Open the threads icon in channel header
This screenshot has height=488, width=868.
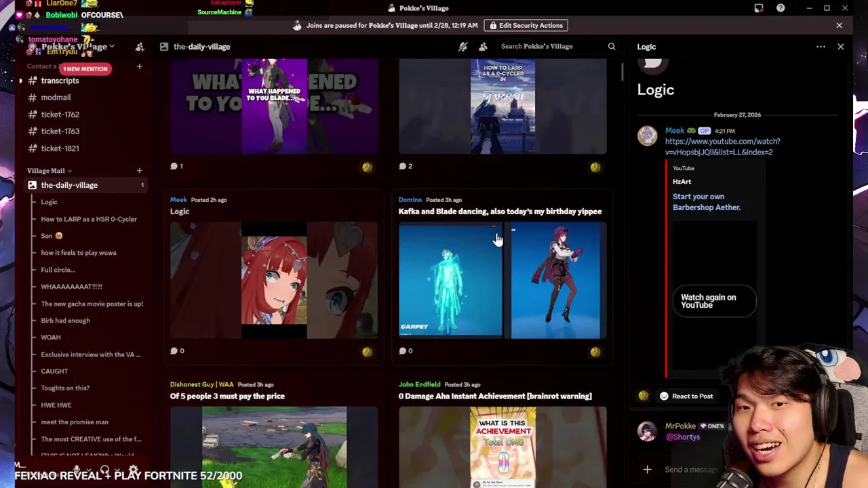tap(462, 47)
